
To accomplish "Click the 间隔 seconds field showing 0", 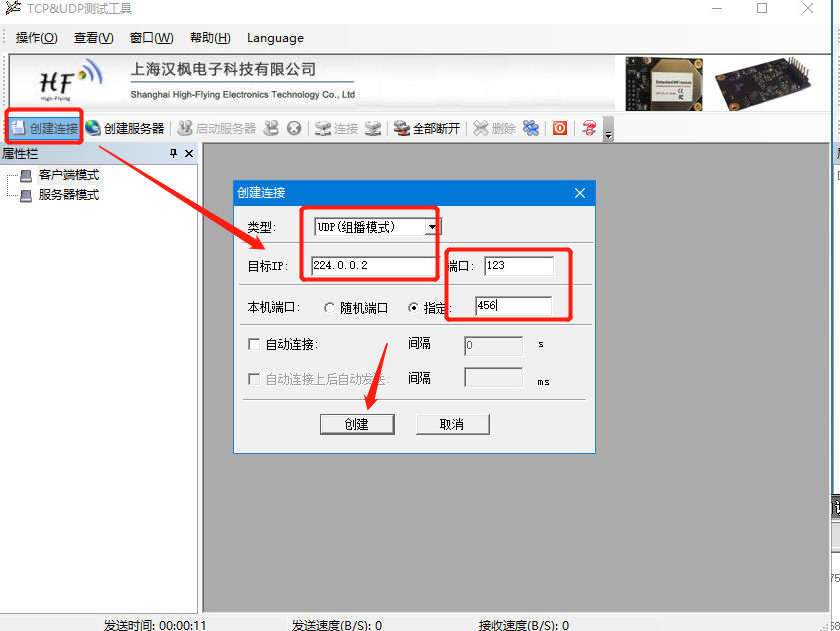I will coord(494,346).
